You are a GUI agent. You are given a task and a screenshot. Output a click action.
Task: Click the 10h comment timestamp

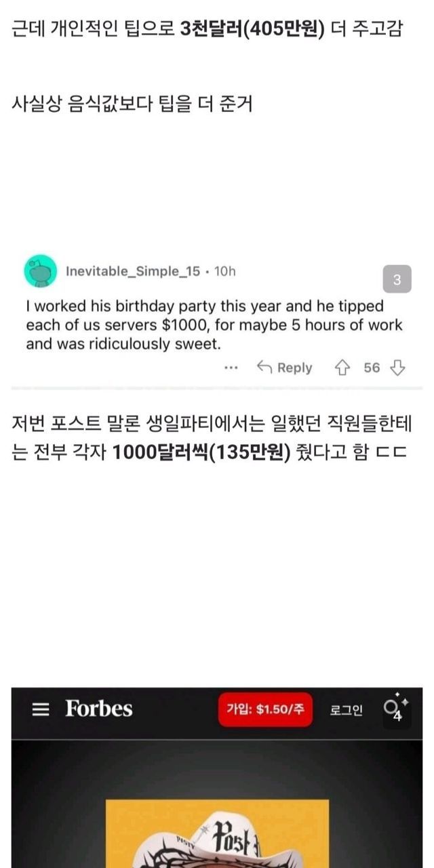click(224, 271)
